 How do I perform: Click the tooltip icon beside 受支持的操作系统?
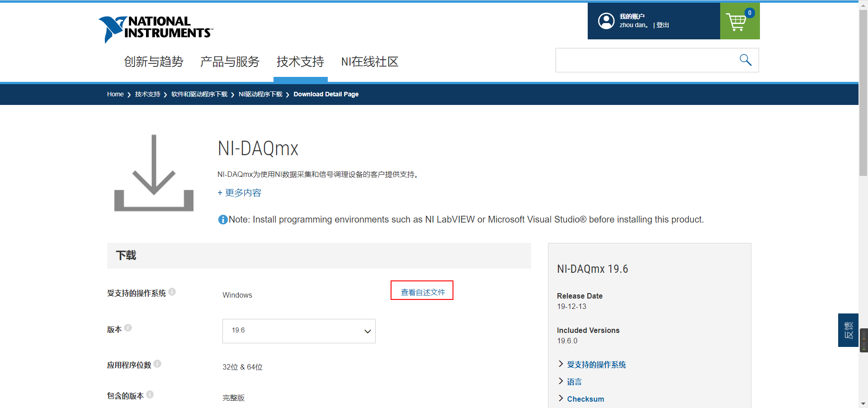172,292
